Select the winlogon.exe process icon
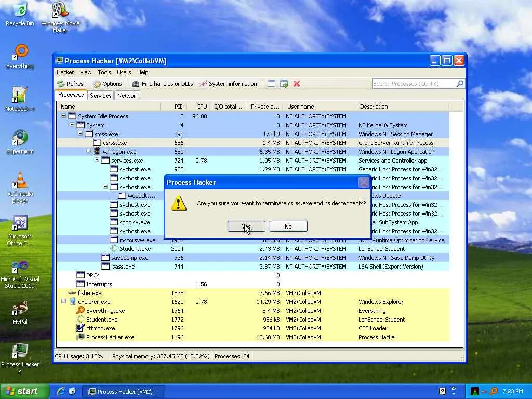Screen dimensions: 532x399 (97, 151)
